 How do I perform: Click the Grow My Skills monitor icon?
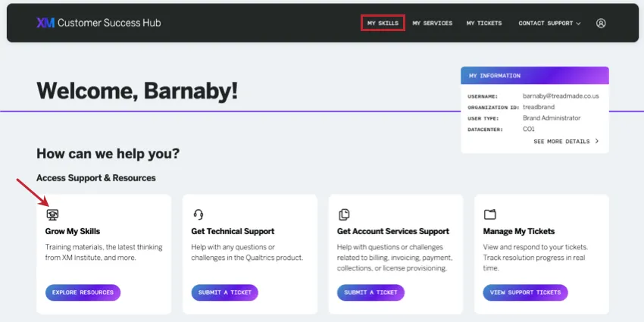(52, 214)
